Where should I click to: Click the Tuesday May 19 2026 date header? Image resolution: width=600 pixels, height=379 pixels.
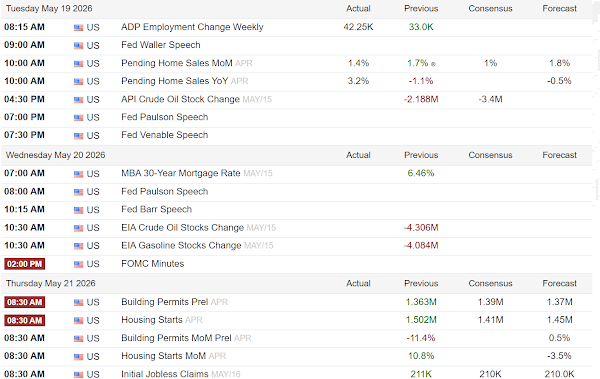(49, 8)
